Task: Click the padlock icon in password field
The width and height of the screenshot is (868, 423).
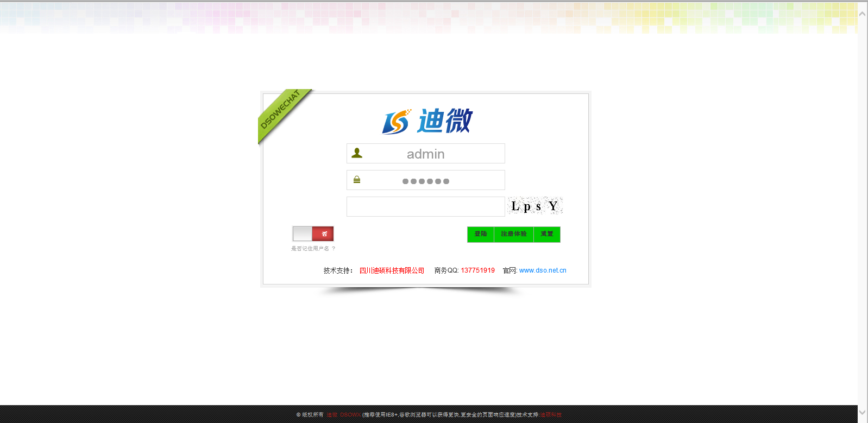Action: [x=357, y=180]
